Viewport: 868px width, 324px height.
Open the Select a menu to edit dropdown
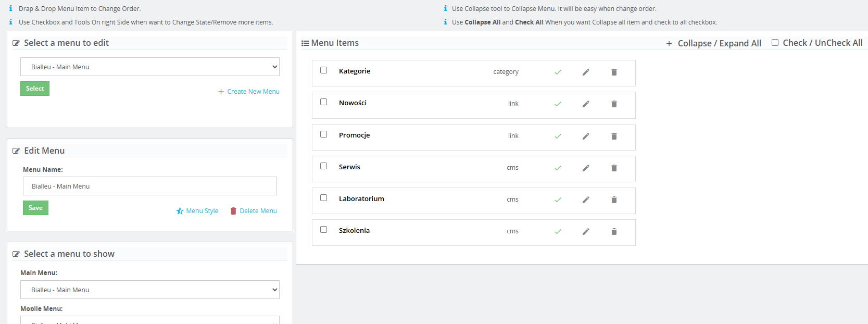coord(150,67)
